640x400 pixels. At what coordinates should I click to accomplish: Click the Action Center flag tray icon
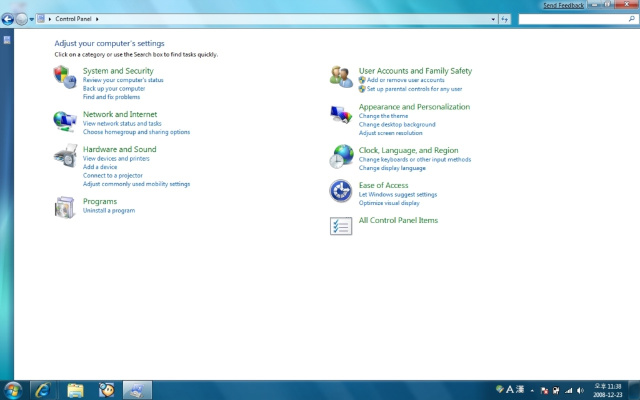pos(544,391)
